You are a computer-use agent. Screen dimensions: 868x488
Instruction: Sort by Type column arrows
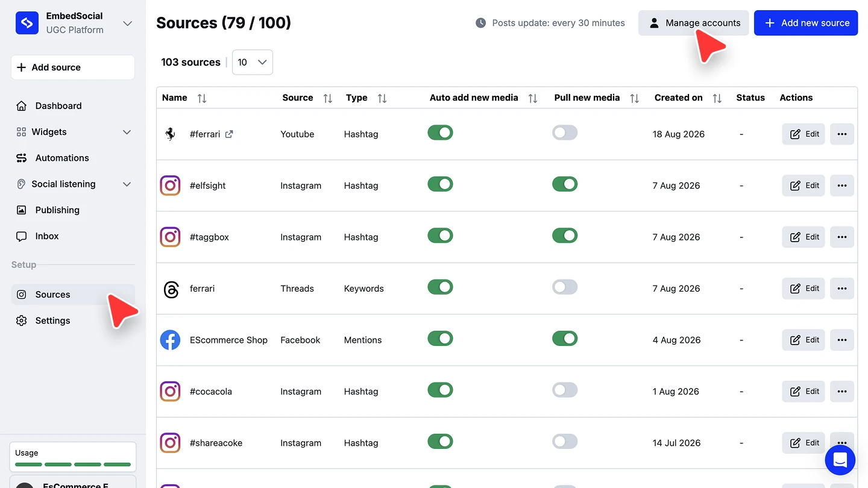[x=382, y=98]
